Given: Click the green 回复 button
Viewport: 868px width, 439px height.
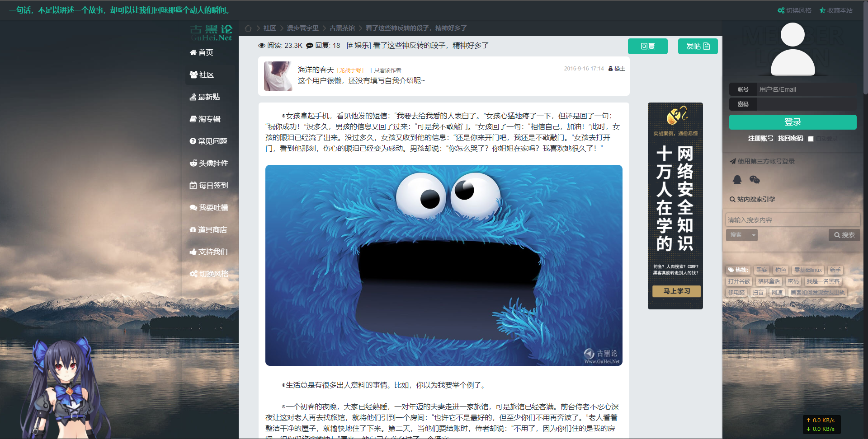Looking at the screenshot, I should click(647, 46).
